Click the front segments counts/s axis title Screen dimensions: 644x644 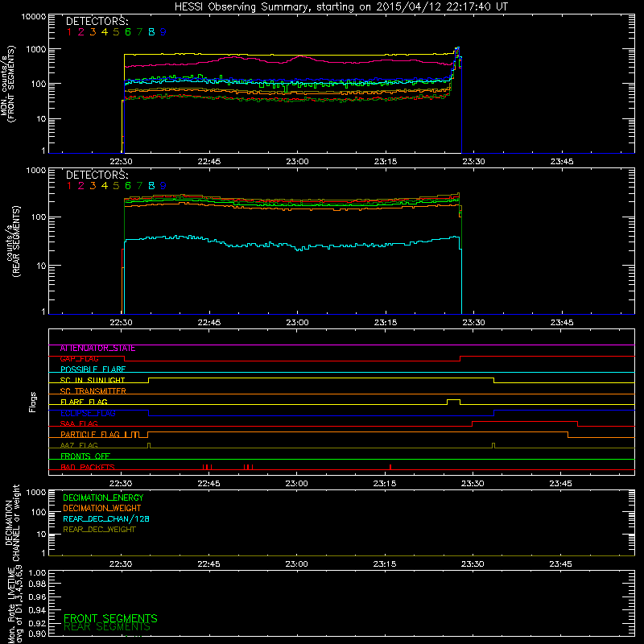[x=7, y=84]
